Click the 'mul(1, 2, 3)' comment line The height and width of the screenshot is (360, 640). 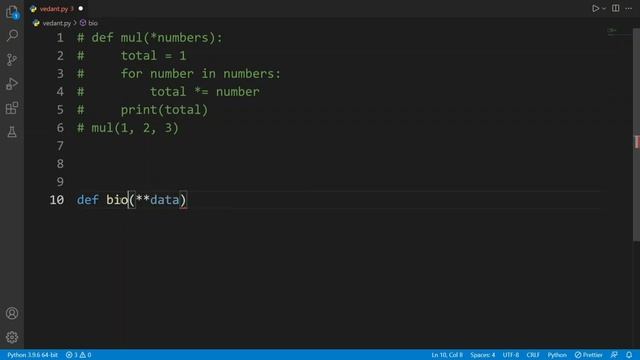[135, 128]
